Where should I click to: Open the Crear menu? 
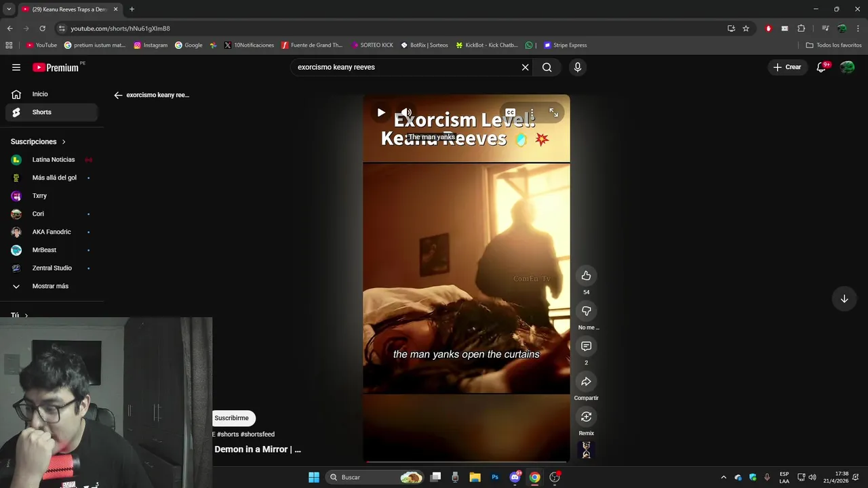[787, 67]
